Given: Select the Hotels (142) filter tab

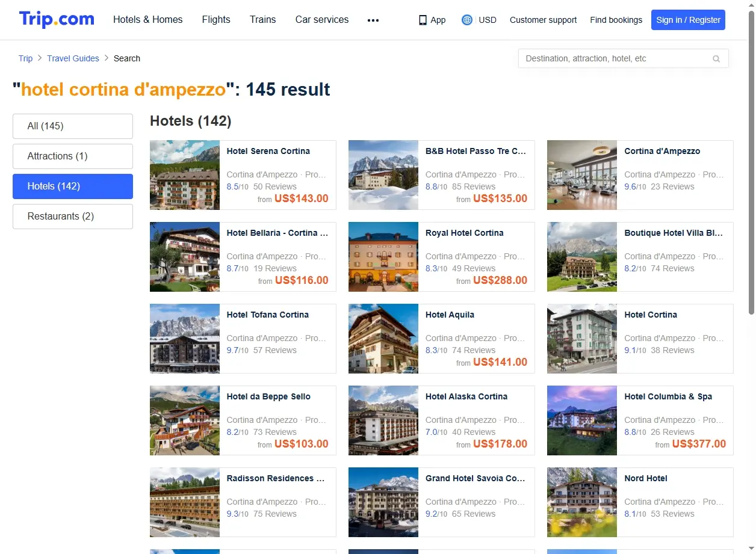Looking at the screenshot, I should 73,186.
